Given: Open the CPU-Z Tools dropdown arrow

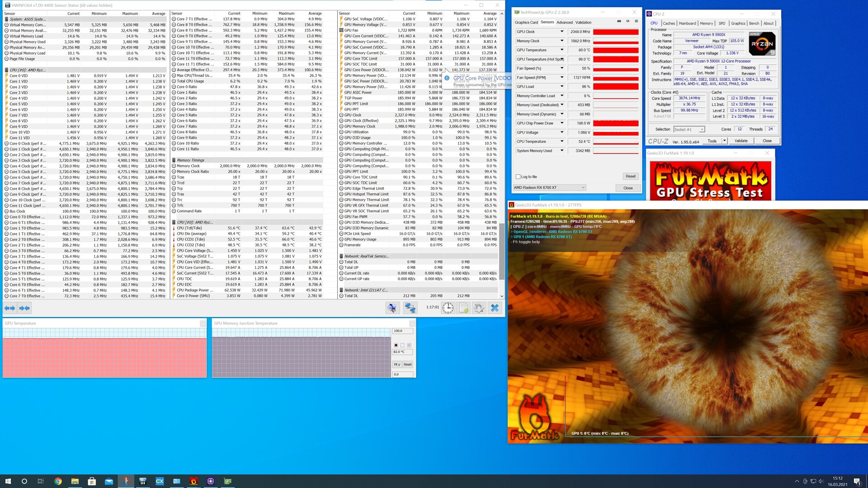Looking at the screenshot, I should tap(724, 141).
